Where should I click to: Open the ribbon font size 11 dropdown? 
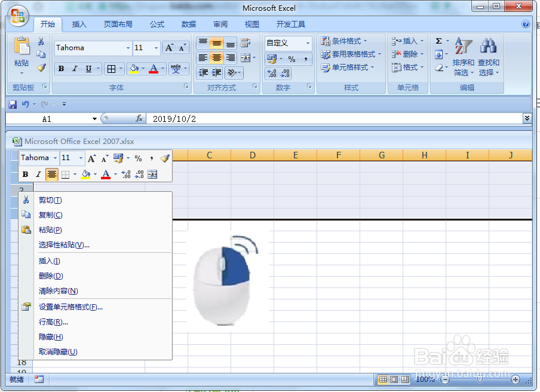tap(157, 48)
